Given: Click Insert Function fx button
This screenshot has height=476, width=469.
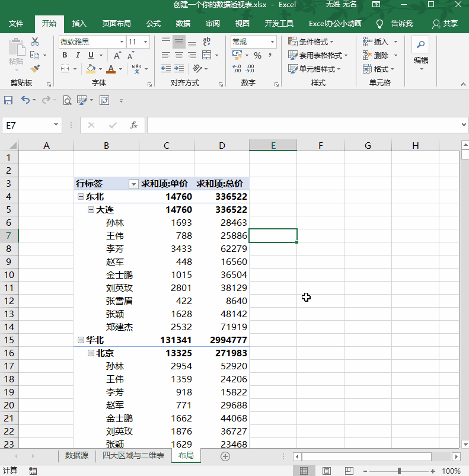Looking at the screenshot, I should pos(134,125).
